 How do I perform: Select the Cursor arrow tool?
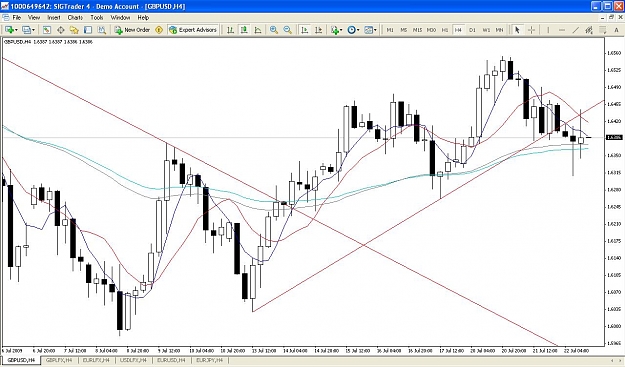(517, 30)
